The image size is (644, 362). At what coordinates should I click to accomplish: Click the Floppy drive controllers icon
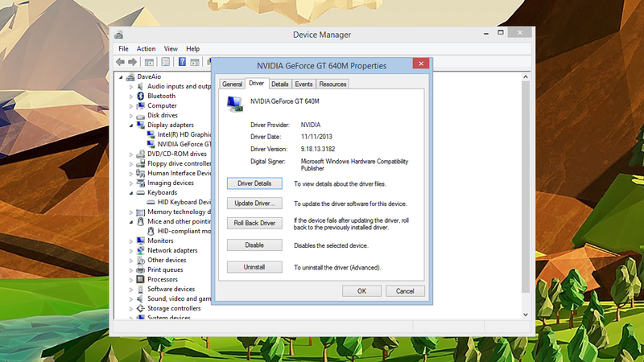click(140, 164)
